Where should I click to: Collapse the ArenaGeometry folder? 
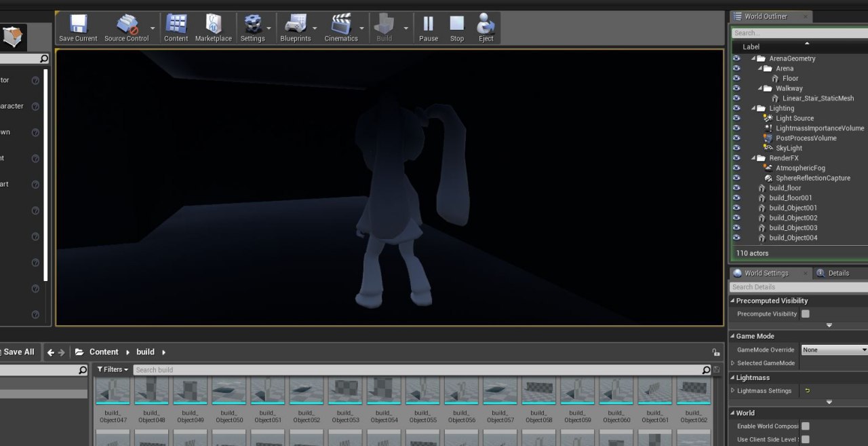753,58
